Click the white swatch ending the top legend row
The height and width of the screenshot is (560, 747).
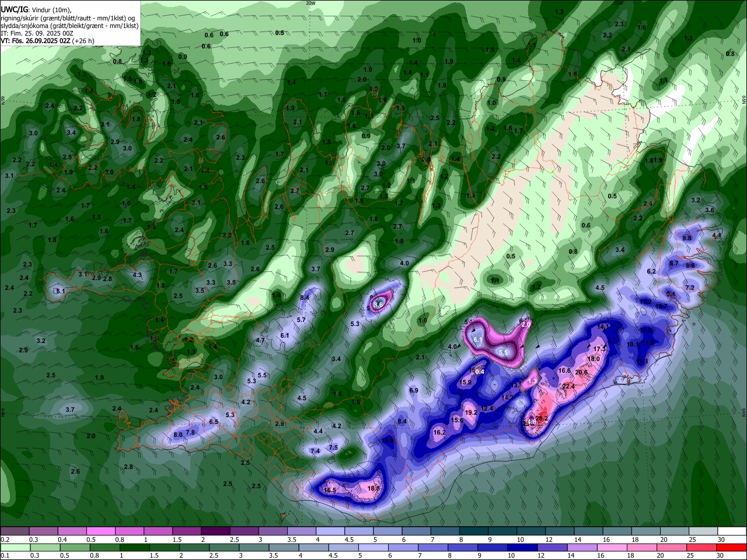(x=732, y=531)
